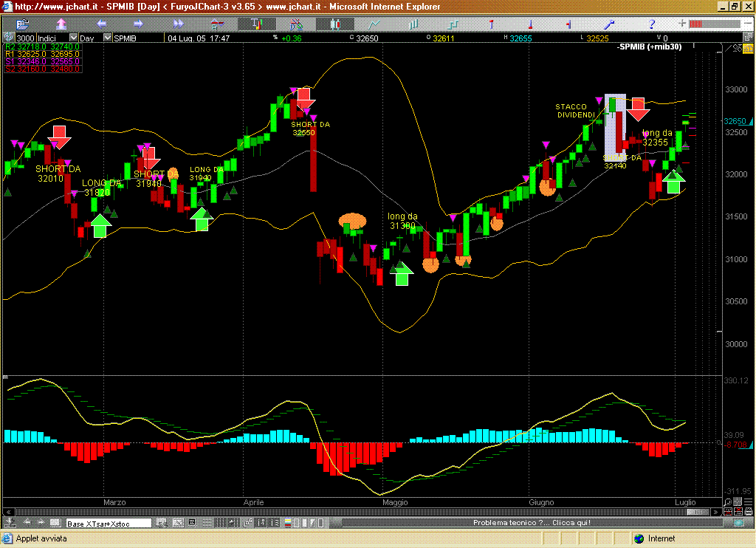This screenshot has width=756, height=548.
Task: Go back with the left arrow icon
Action: pyautogui.click(x=101, y=24)
